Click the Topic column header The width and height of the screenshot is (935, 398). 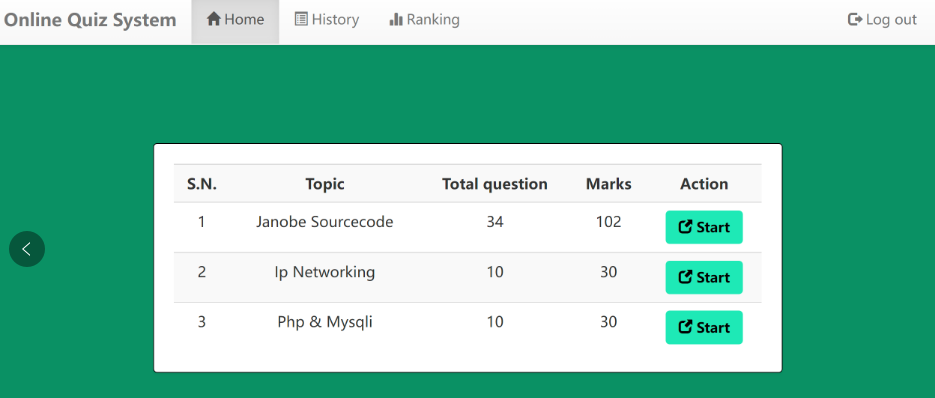pos(325,184)
